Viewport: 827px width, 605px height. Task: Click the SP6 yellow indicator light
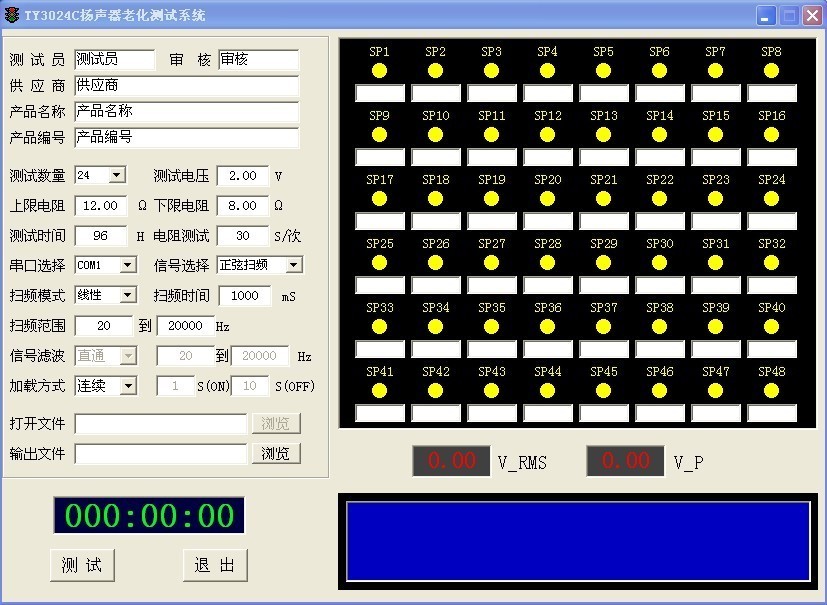(659, 71)
